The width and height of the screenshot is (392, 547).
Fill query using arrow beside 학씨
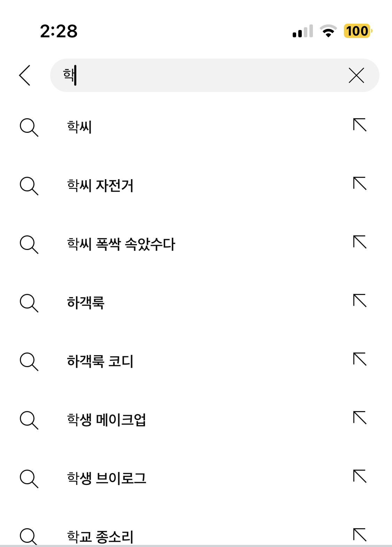tap(360, 125)
